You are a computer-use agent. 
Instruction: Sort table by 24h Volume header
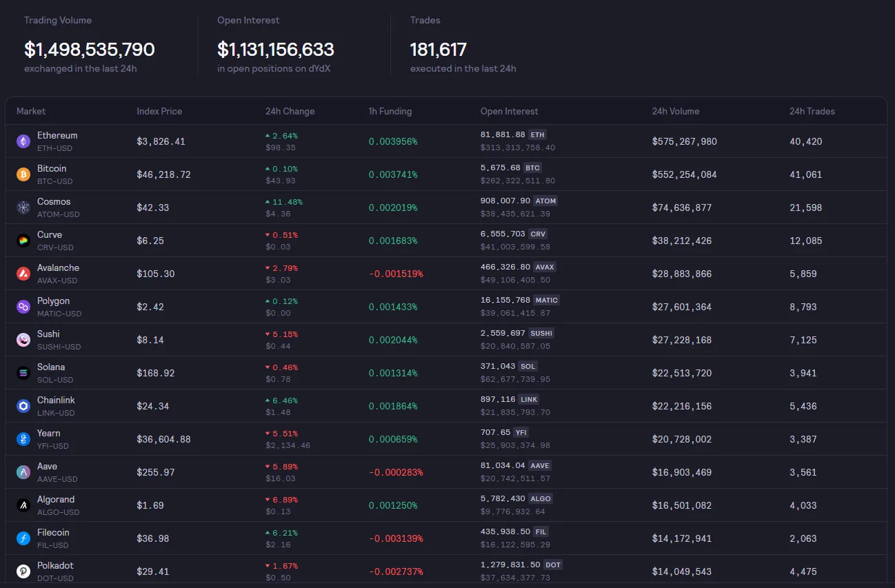(x=676, y=111)
